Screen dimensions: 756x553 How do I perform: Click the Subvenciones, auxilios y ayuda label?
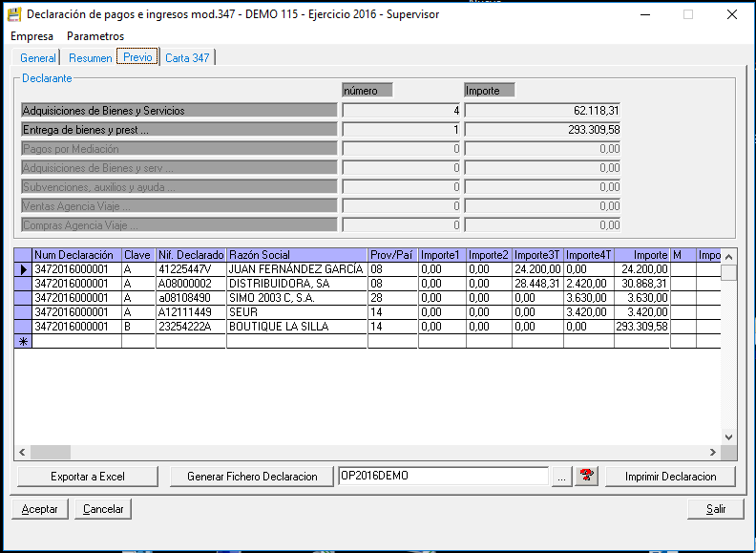179,187
